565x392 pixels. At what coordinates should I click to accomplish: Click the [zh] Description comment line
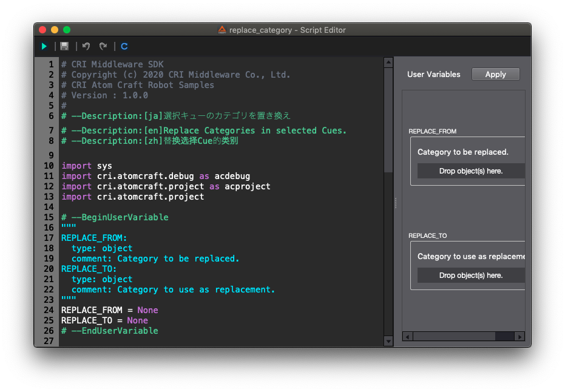pyautogui.click(x=149, y=141)
